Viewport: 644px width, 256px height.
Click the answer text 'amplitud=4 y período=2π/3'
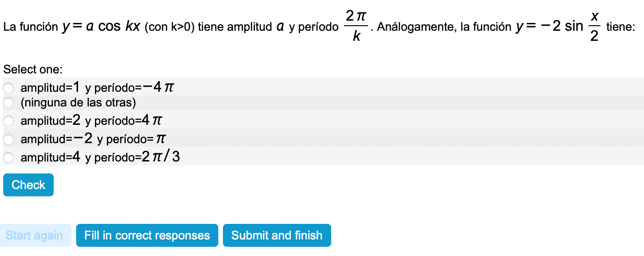point(100,157)
